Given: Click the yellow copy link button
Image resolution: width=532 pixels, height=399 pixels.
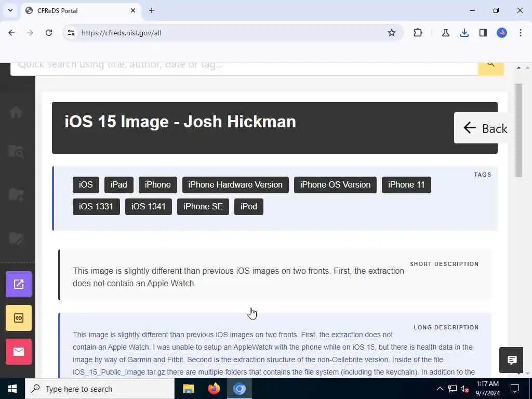Looking at the screenshot, I should (x=19, y=318).
